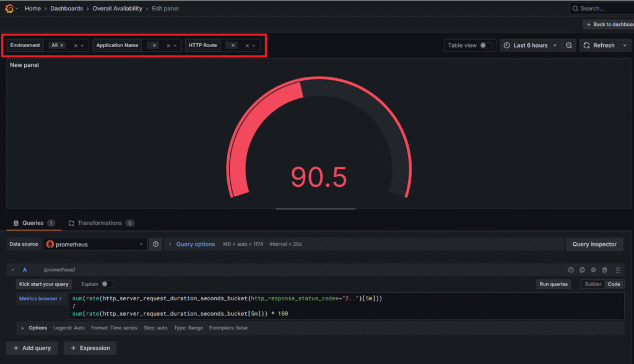The width and height of the screenshot is (634, 364).
Task: Clear all Environment filter values
Action: [75, 46]
